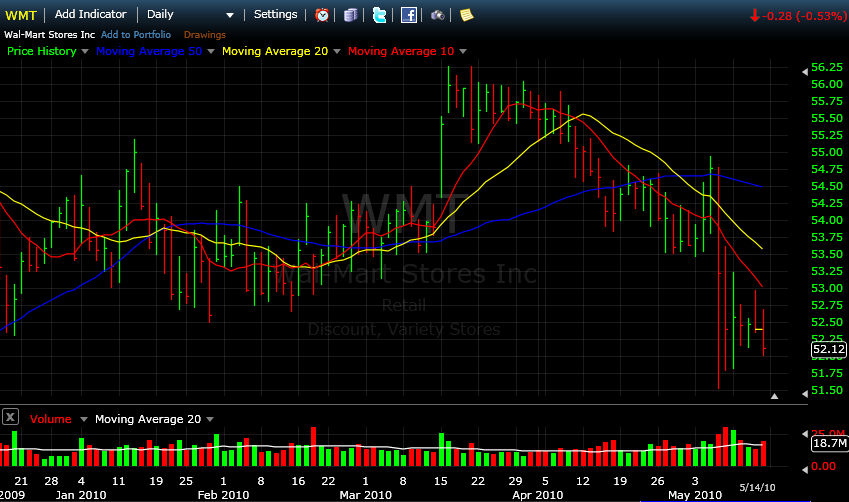Image resolution: width=849 pixels, height=502 pixels.
Task: Click the 52.12 current price tag
Action: point(829,349)
